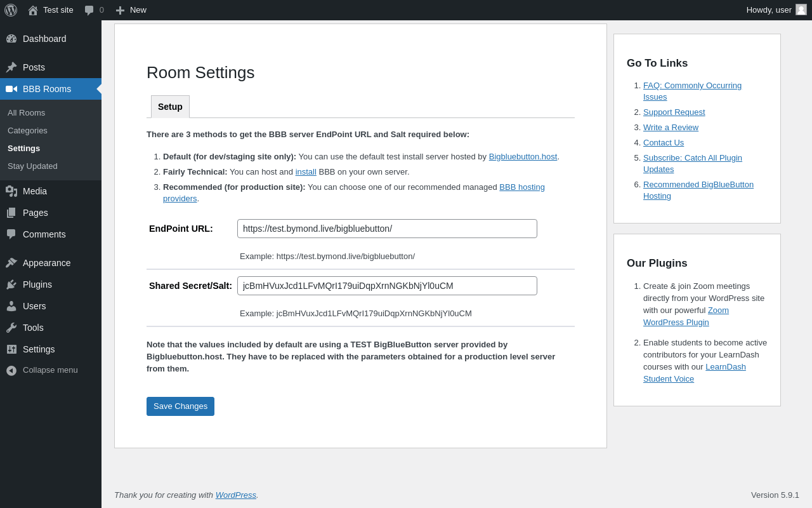Open the comments bubble in admin bar
Image resolution: width=812 pixels, height=508 pixels.
pos(89,10)
